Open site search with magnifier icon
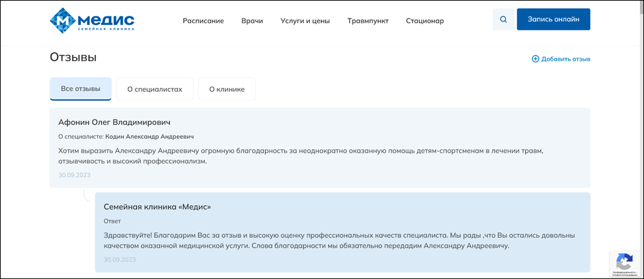Viewport: 644px width, 279px height. pyautogui.click(x=503, y=20)
